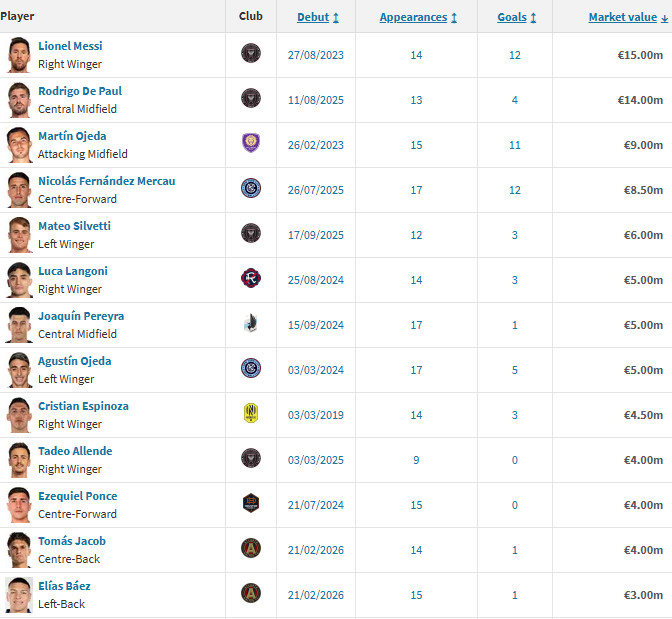Click NYCFC crest in Agustín Ojeda row

tap(251, 368)
